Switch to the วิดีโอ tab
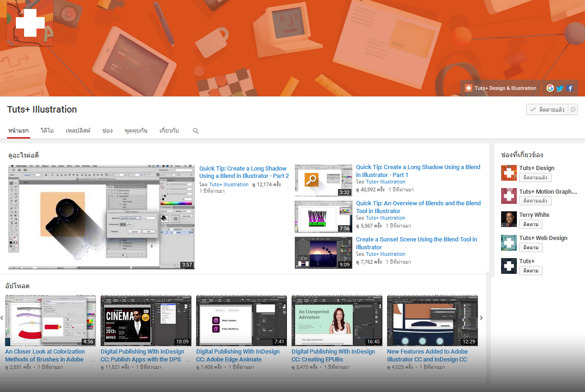The image size is (585, 392). (x=47, y=131)
